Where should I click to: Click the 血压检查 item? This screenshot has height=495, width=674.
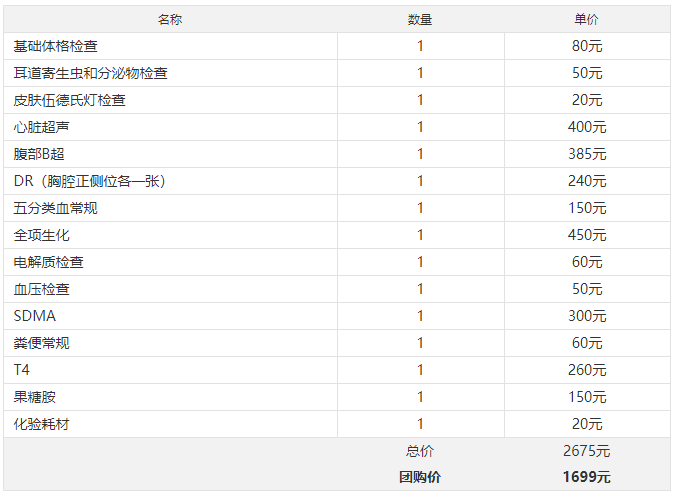click(41, 289)
